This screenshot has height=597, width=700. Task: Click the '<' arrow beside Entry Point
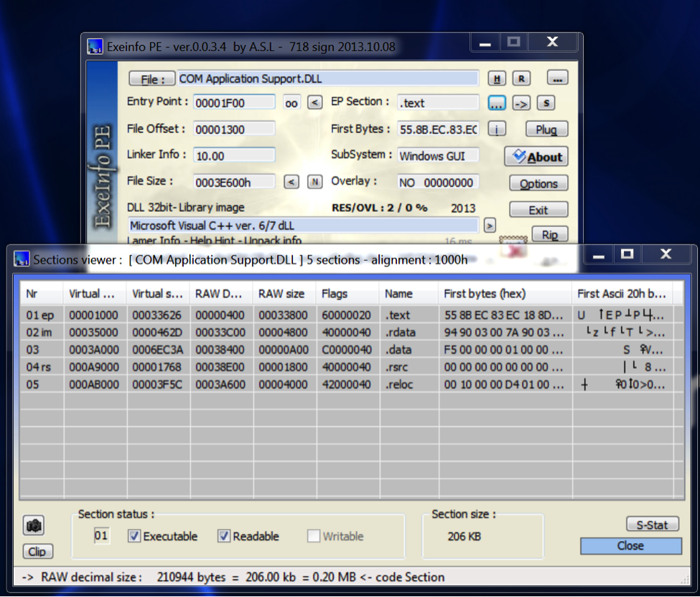click(314, 103)
